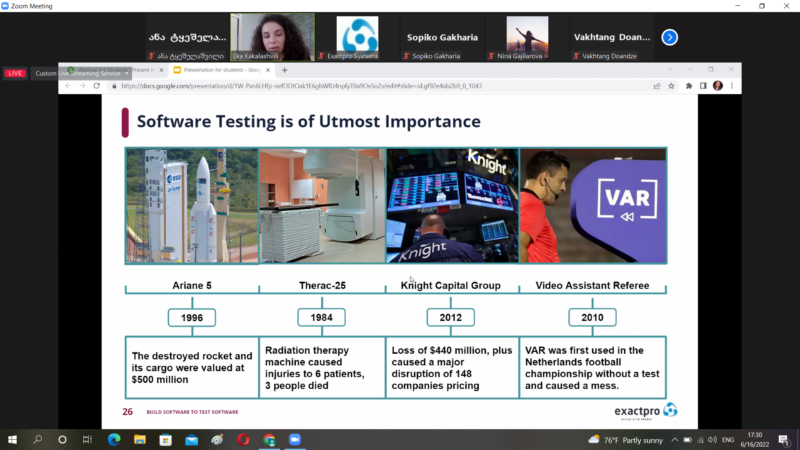Click the 2012 year box

451,317
